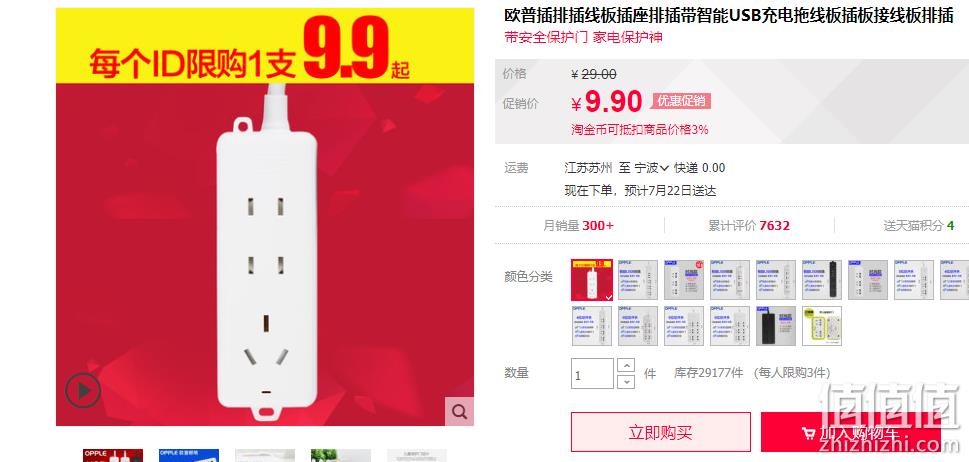Open 累计评价 7632 reviews
This screenshot has width=969, height=462.
749,225
